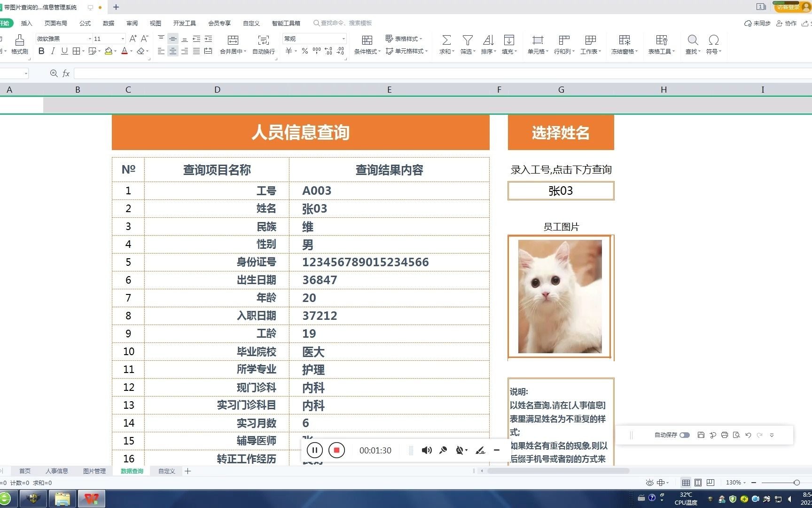Toggle italic formatting

pyautogui.click(x=53, y=51)
